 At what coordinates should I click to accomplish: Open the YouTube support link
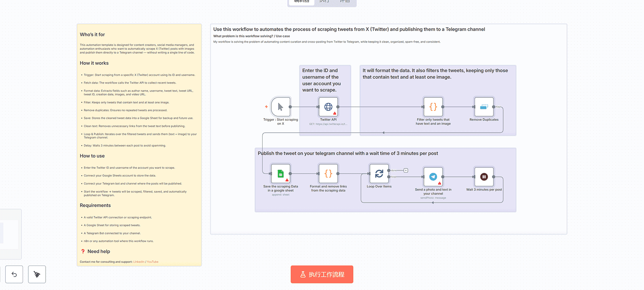pos(153,262)
